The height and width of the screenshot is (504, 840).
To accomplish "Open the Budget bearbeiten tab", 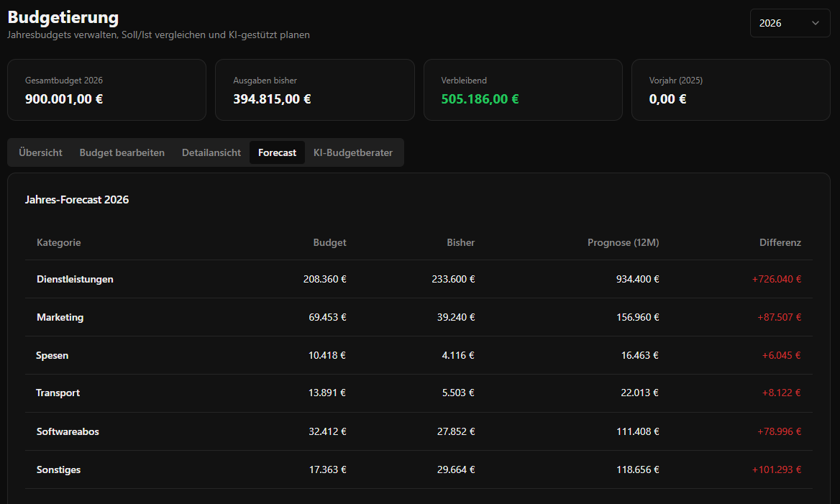I will tap(122, 152).
